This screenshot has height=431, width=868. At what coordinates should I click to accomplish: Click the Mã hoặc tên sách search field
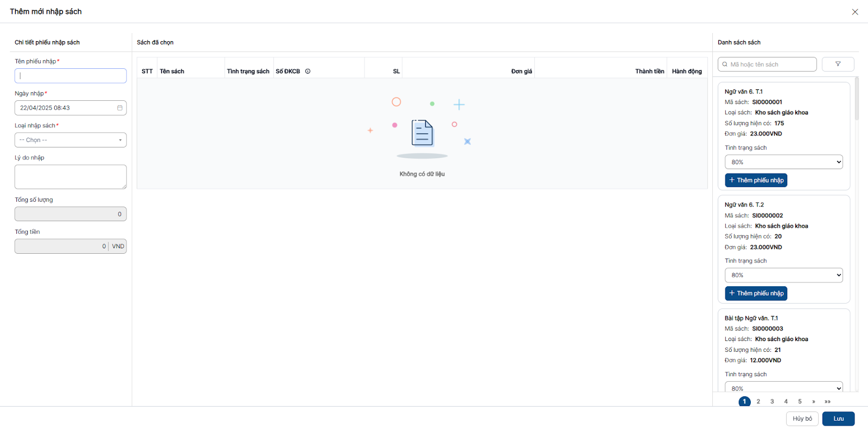770,65
